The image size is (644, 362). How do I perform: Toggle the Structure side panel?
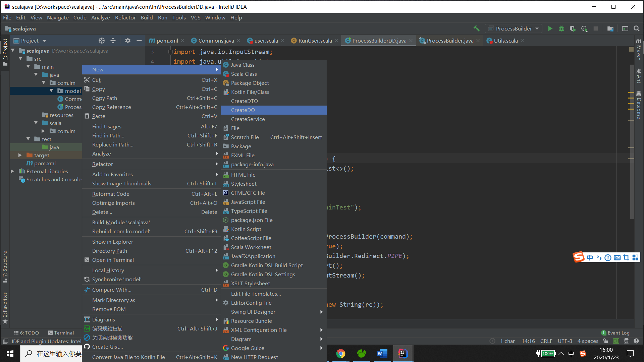pyautogui.click(x=5, y=266)
